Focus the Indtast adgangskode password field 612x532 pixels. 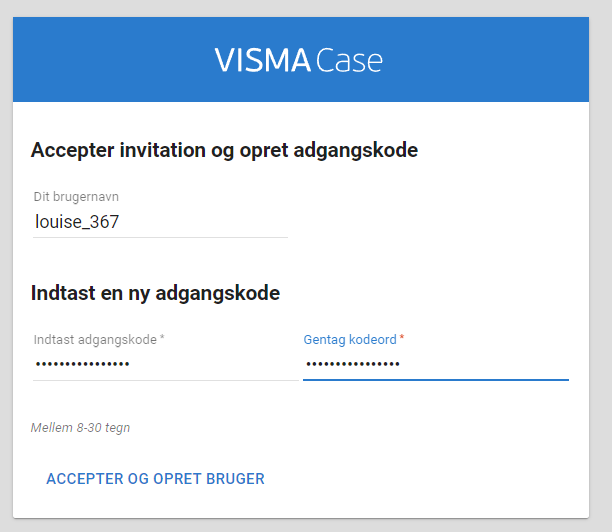coord(166,365)
